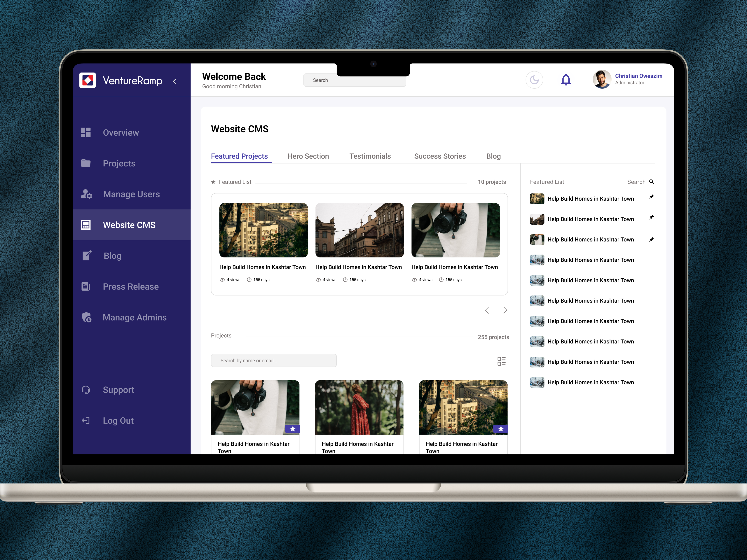Viewport: 747px width, 560px height.
Task: Select Log Out in the sidebar
Action: click(x=132, y=421)
